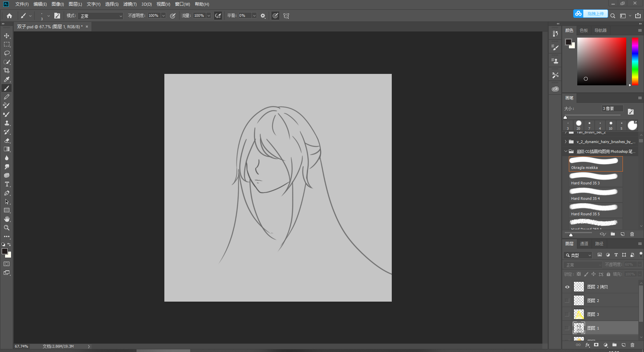Select the Crop tool
644x352 pixels.
coord(7,71)
